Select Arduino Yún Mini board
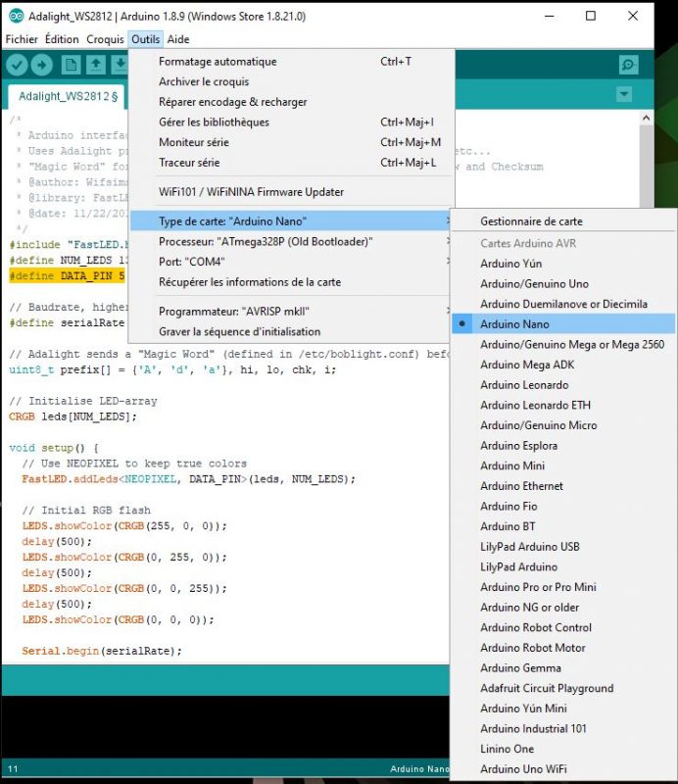Image resolution: width=678 pixels, height=784 pixels. (563, 709)
